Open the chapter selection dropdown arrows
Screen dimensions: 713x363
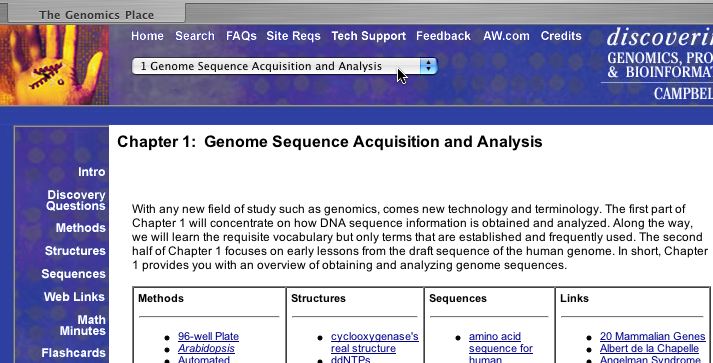[428, 66]
